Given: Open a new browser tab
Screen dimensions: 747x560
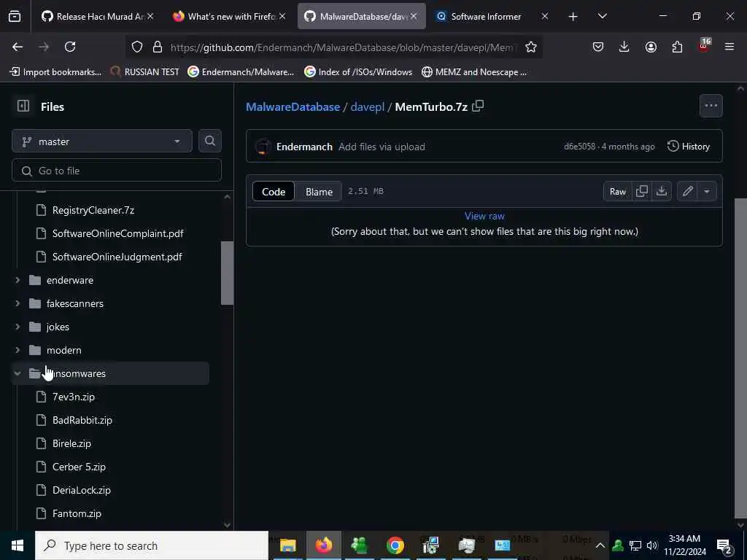Looking at the screenshot, I should 573,17.
